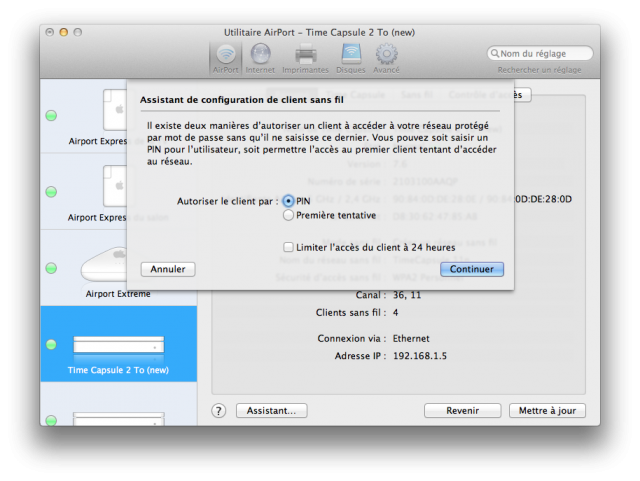The height and width of the screenshot is (481, 640).
Task: Click the Assistant... button
Action: (271, 411)
